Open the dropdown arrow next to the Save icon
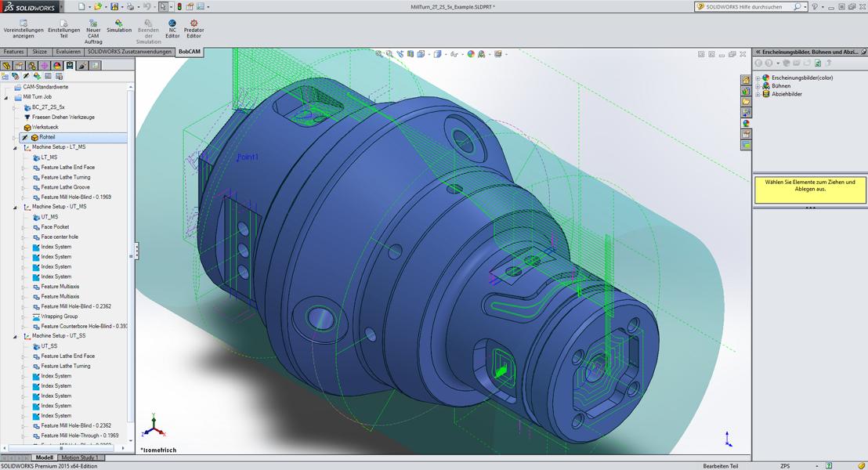The height and width of the screenshot is (470, 868). coord(121,6)
